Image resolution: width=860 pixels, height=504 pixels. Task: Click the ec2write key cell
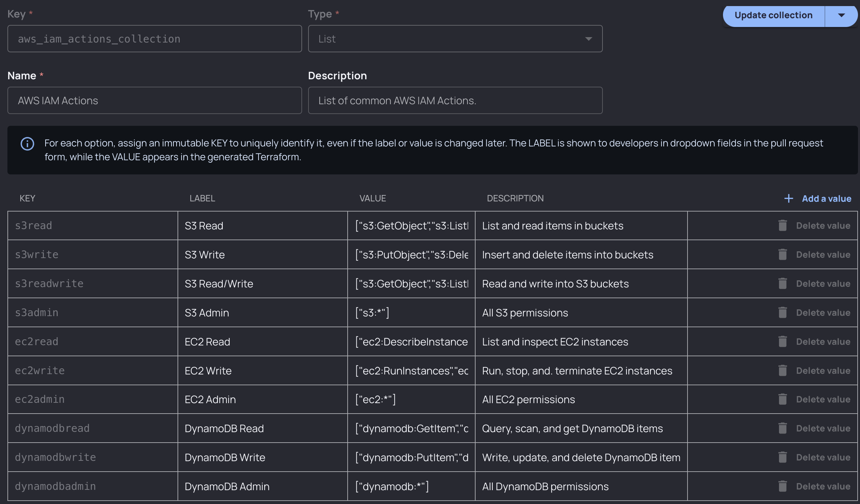pos(92,370)
